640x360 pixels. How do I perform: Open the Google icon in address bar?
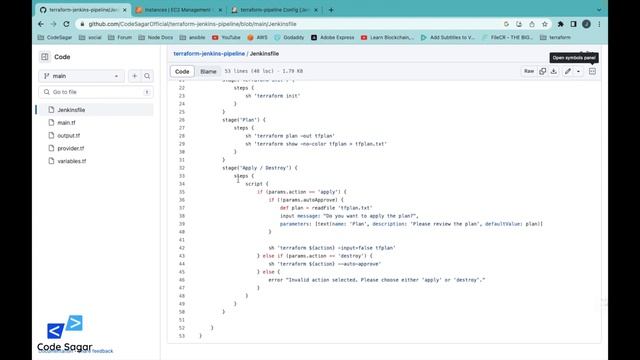[506, 24]
